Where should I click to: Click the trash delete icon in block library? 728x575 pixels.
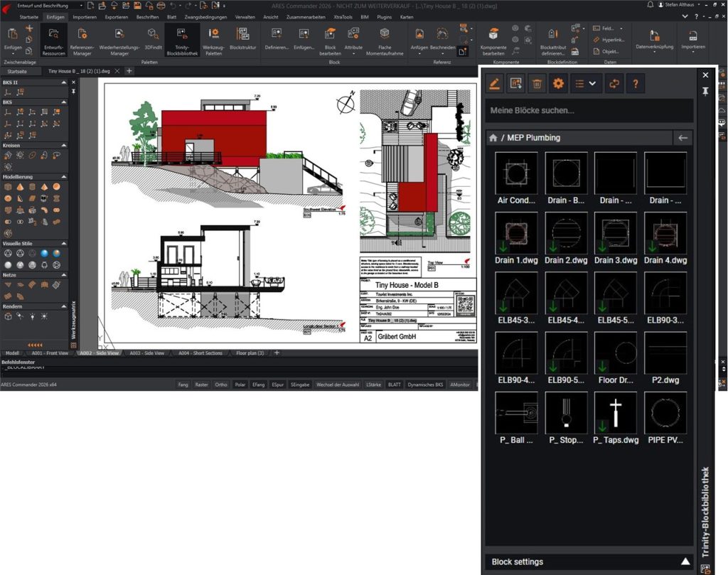[x=537, y=84]
